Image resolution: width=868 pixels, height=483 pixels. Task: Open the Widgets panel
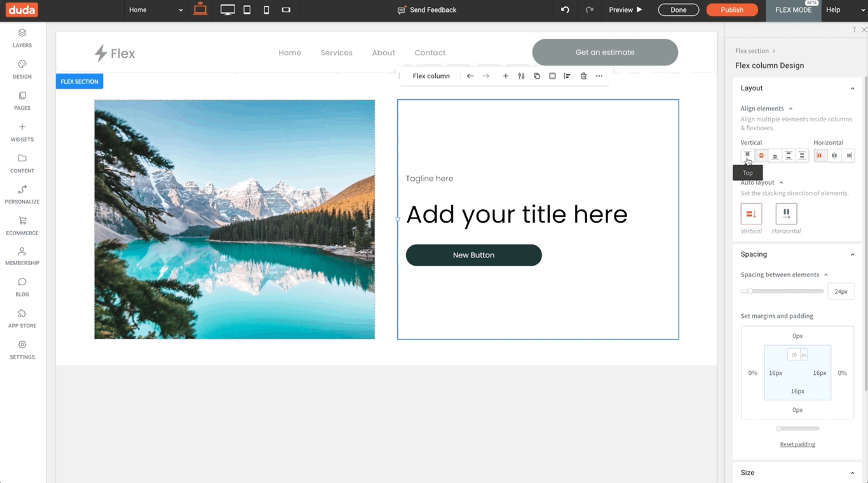pos(22,132)
